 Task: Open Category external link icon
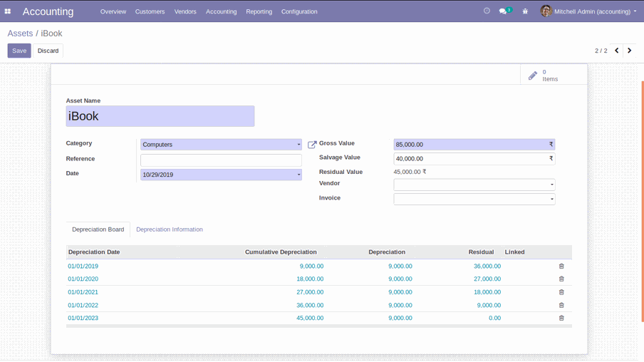coord(312,145)
